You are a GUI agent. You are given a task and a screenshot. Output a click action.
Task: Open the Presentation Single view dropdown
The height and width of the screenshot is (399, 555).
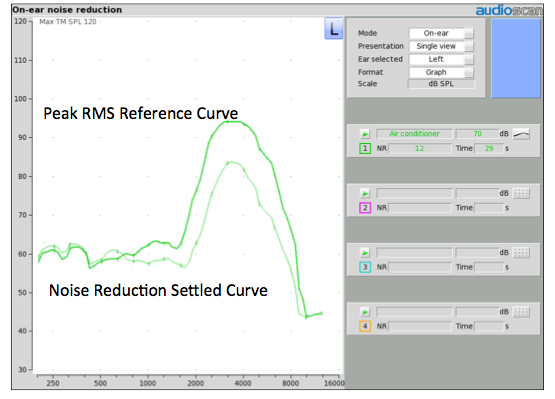pyautogui.click(x=441, y=46)
